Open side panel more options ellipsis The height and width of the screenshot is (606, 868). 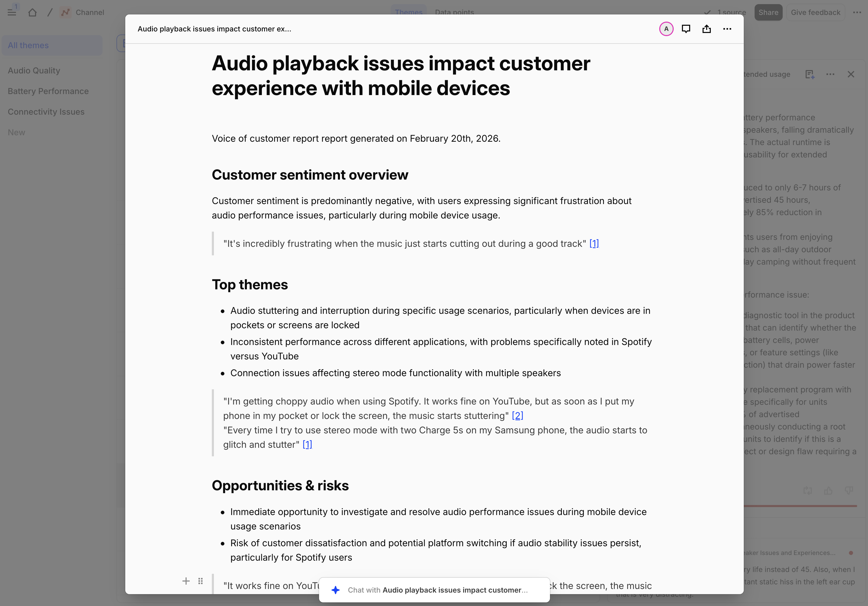tap(830, 74)
